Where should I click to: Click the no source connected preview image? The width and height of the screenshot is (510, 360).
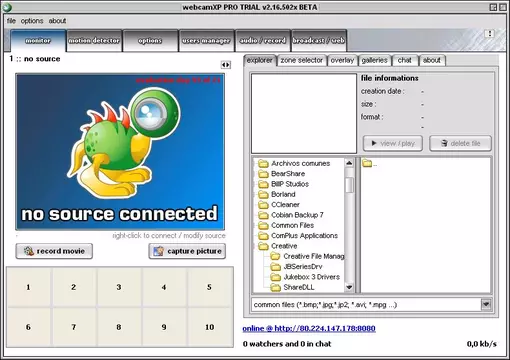120,152
